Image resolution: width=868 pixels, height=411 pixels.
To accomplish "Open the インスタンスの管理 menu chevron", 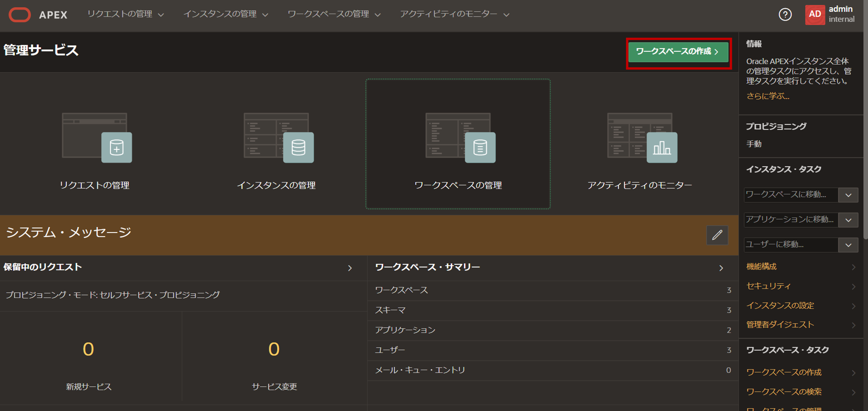I will [x=266, y=15].
